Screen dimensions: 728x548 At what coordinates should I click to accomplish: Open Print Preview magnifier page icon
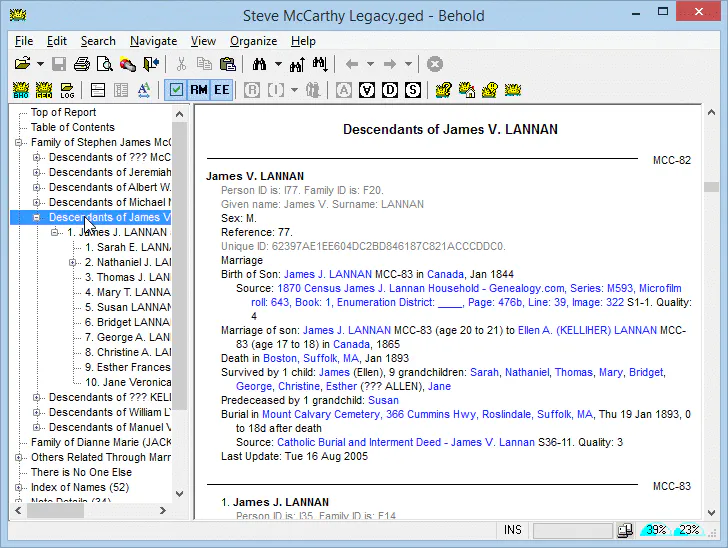point(104,64)
